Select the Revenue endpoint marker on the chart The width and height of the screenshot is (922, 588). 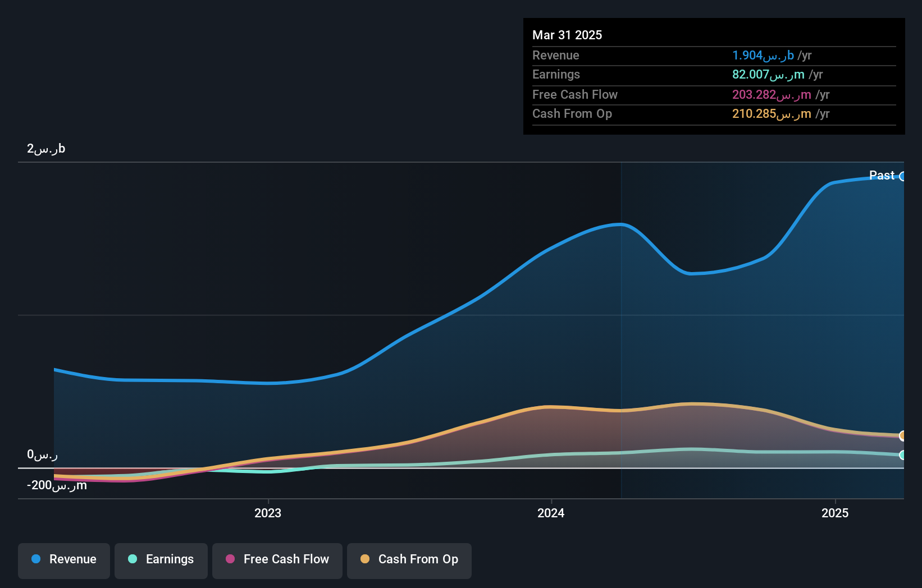(902, 177)
